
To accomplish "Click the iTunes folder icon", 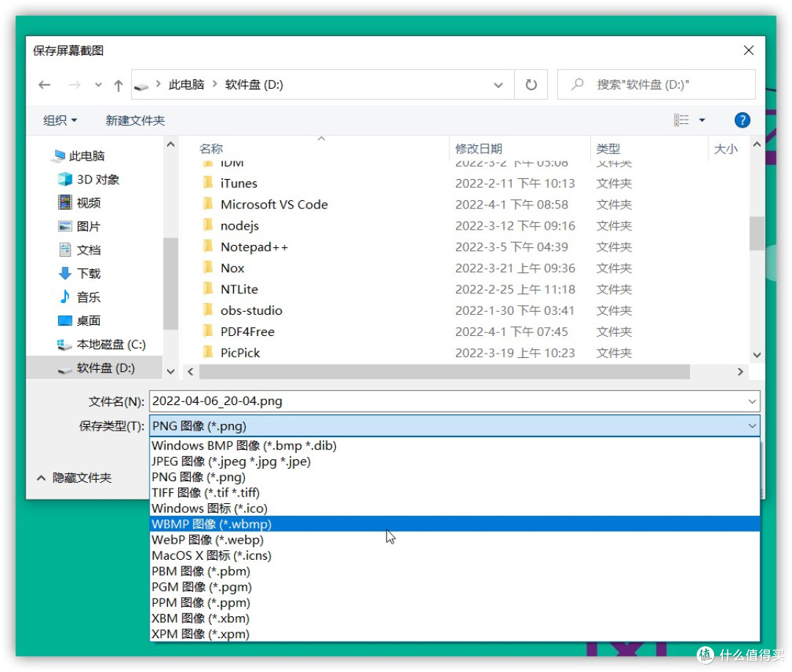I will pos(208,183).
